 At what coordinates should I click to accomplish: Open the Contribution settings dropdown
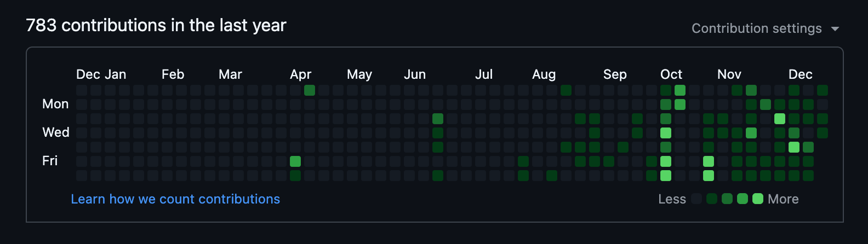[x=765, y=28]
